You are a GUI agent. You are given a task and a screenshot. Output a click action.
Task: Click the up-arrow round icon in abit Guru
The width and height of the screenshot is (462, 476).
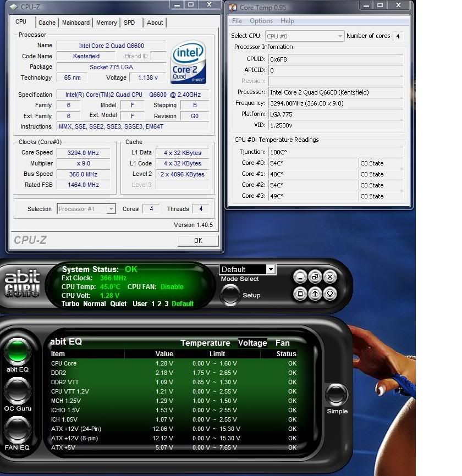[x=315, y=294]
